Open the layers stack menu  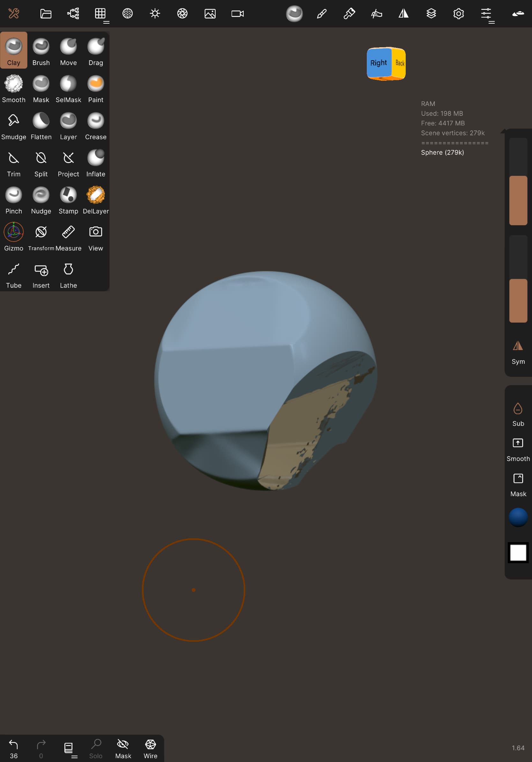pyautogui.click(x=431, y=14)
